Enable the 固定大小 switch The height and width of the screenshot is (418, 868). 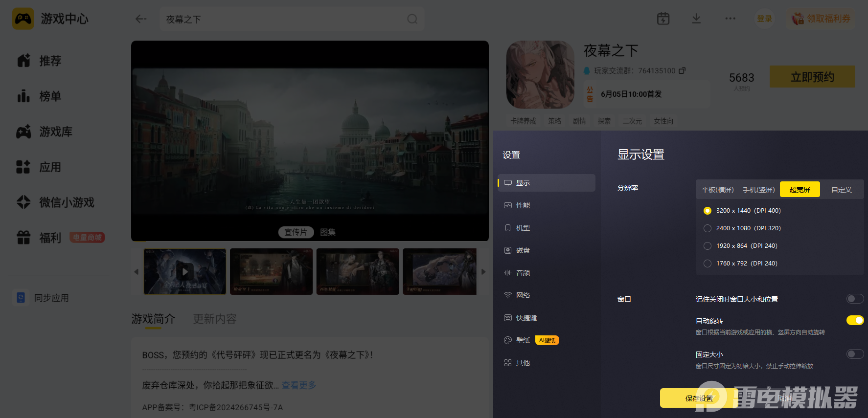click(x=855, y=354)
